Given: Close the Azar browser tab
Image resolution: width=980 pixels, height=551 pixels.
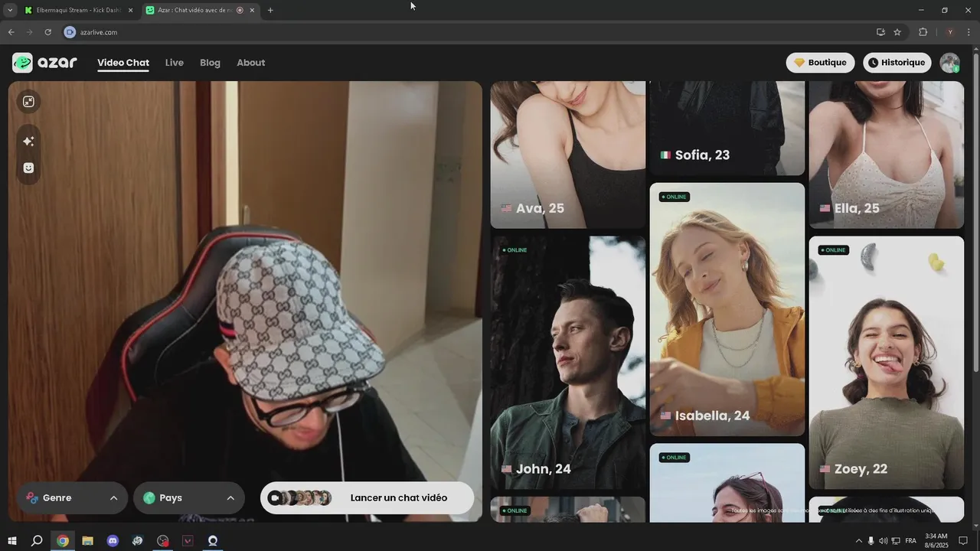Looking at the screenshot, I should tap(252, 10).
